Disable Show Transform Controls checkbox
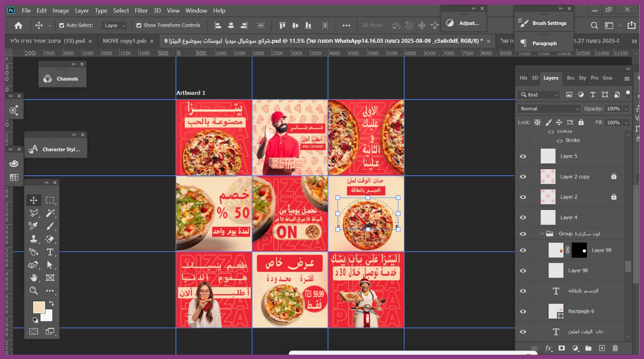Screen dimensions: 644x359 click(139, 25)
